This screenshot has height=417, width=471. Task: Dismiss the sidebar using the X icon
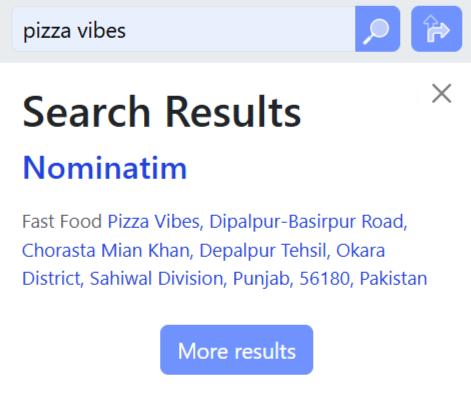(x=441, y=93)
